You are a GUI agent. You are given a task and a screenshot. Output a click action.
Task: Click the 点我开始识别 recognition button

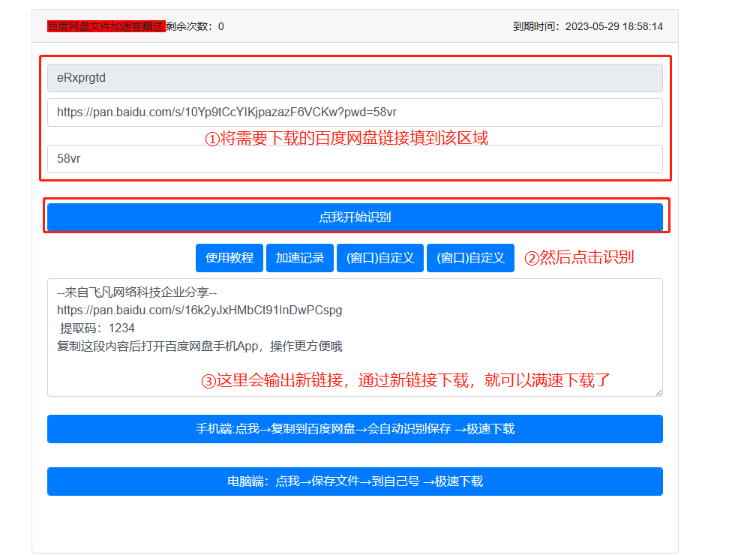[x=355, y=217]
